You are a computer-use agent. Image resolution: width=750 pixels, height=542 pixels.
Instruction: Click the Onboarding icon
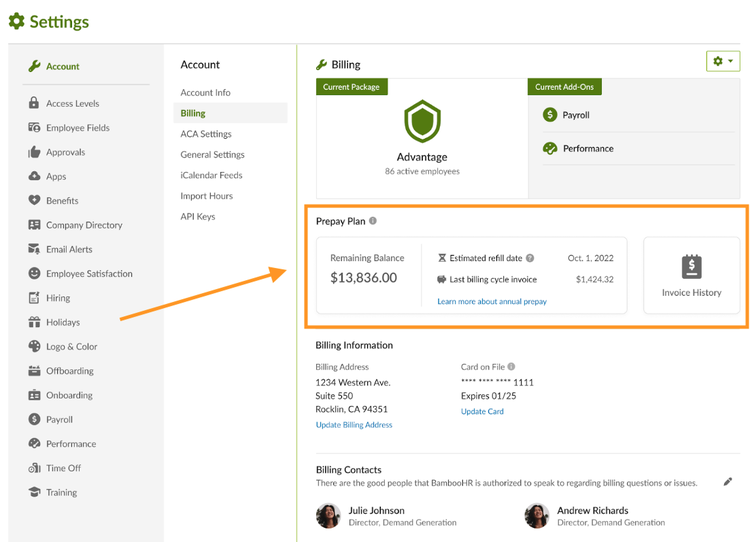point(34,395)
